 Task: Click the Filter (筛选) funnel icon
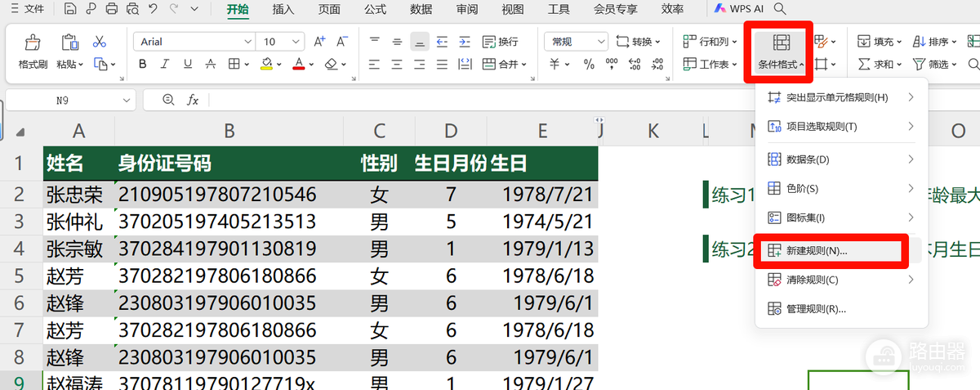pos(919,64)
